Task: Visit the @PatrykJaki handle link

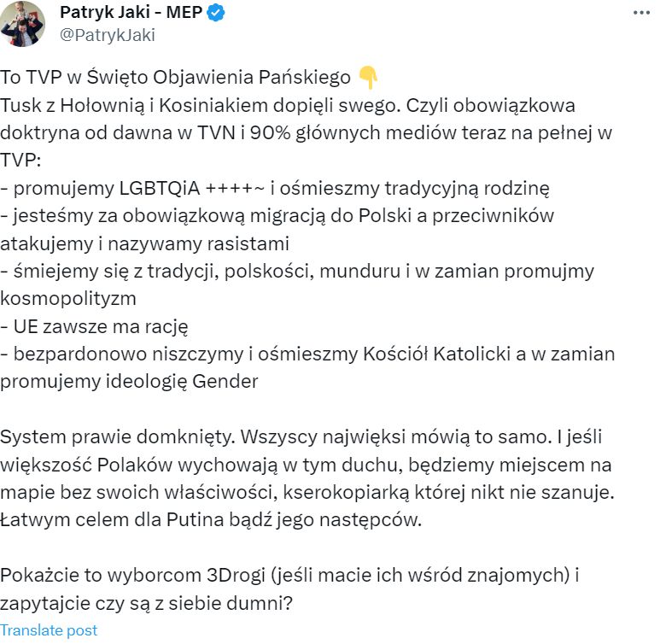Action: point(108,35)
